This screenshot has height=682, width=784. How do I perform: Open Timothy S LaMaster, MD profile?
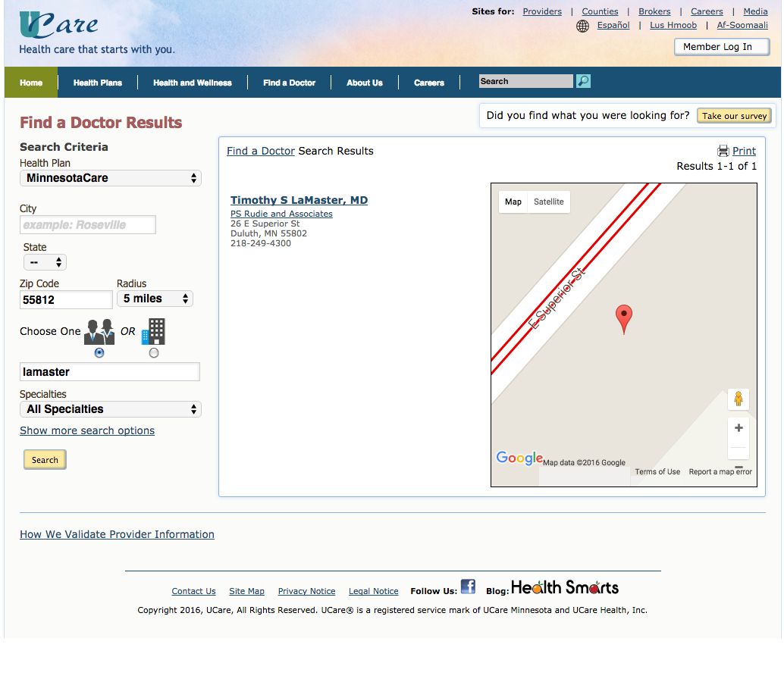tap(299, 200)
